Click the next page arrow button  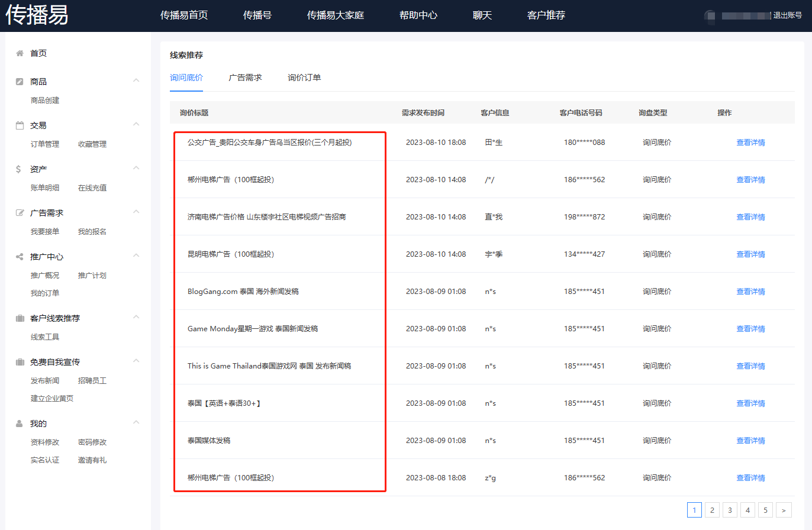(x=784, y=509)
